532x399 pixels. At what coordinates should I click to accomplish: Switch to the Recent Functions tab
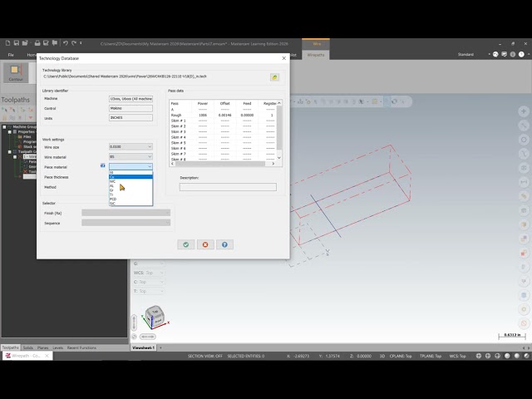coord(81,347)
